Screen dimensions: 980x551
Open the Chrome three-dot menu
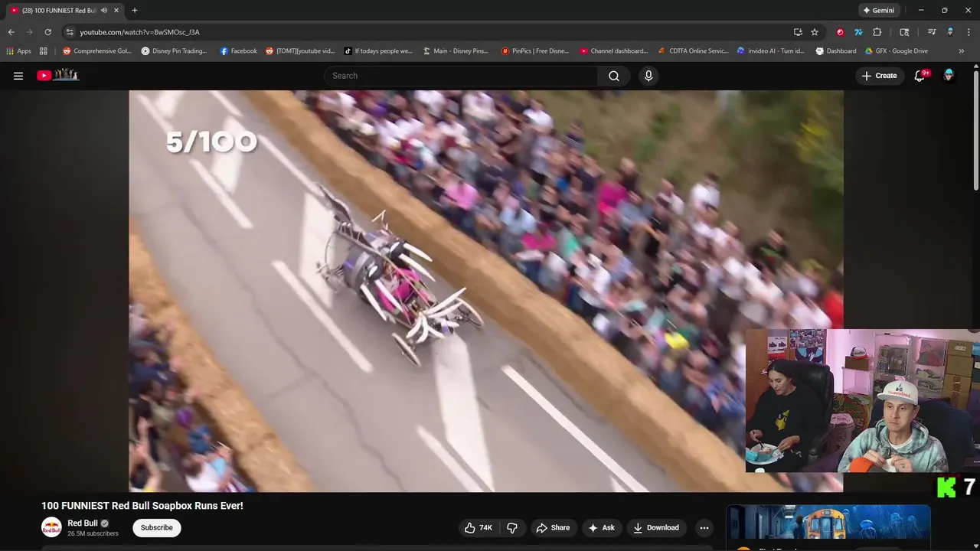pyautogui.click(x=969, y=32)
